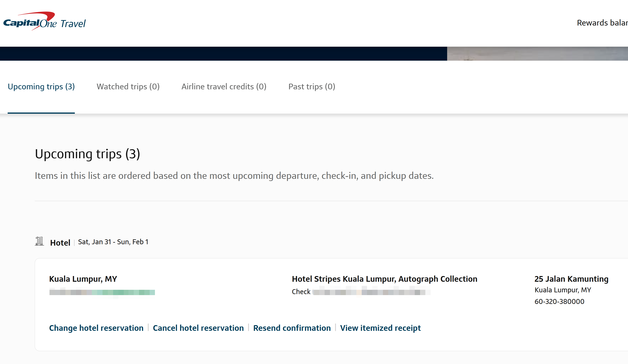This screenshot has height=364, width=628.
Task: Open the Airline travel credits tab
Action: click(224, 86)
